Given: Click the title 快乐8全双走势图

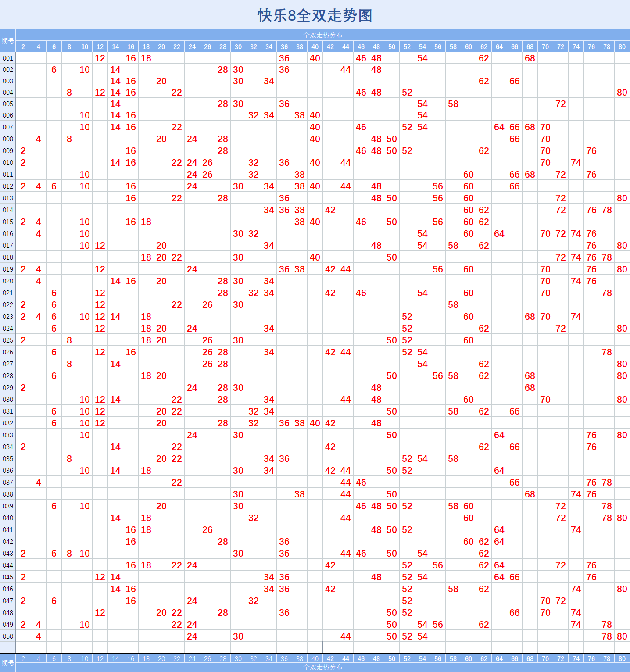Looking at the screenshot, I should coord(315,16).
